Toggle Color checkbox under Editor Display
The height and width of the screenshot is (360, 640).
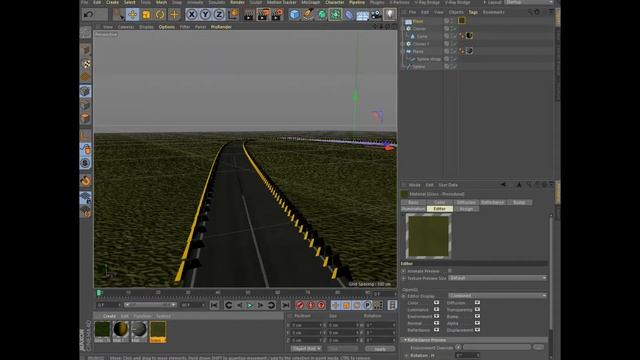coord(436,303)
